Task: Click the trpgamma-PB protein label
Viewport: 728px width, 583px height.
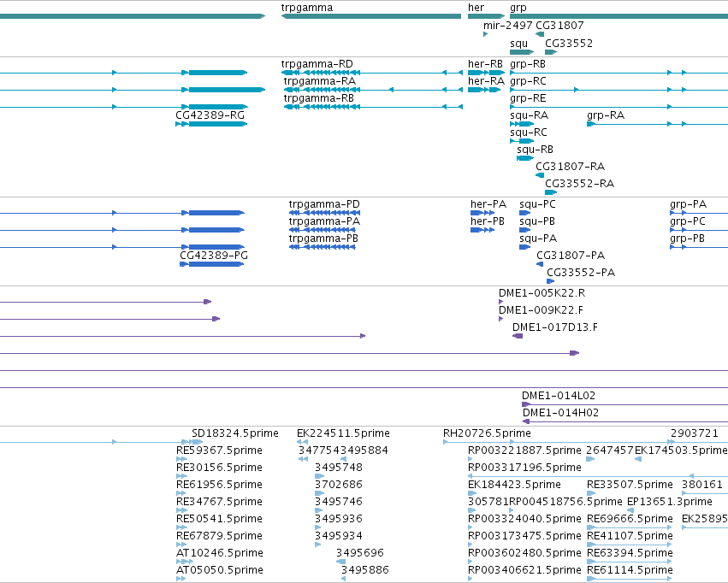Action: tap(323, 238)
